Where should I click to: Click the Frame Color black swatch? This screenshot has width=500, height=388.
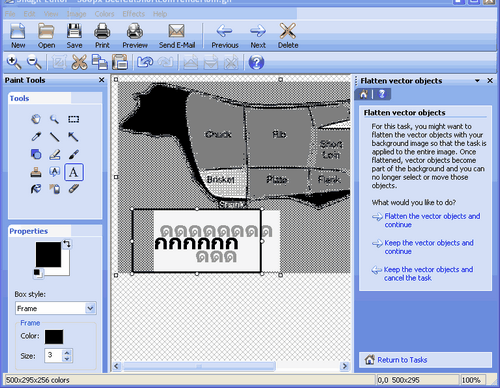[54, 336]
